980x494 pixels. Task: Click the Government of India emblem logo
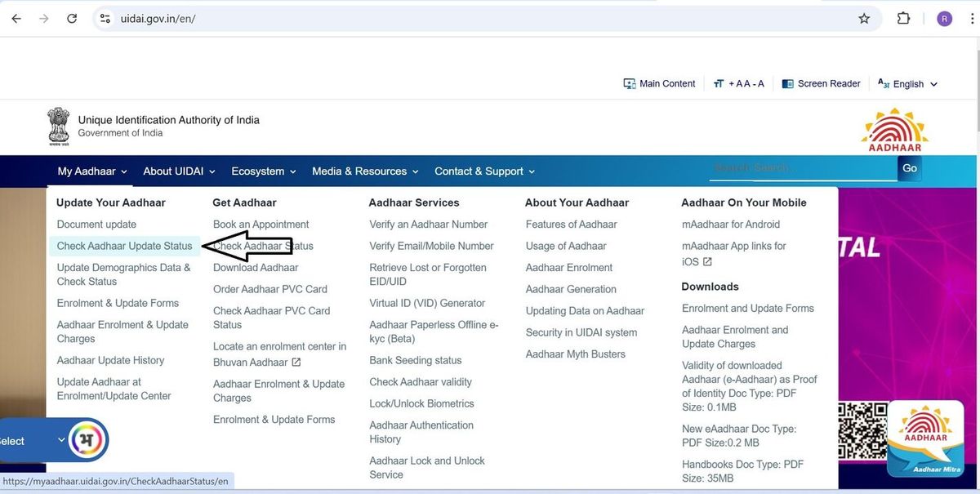tap(58, 125)
